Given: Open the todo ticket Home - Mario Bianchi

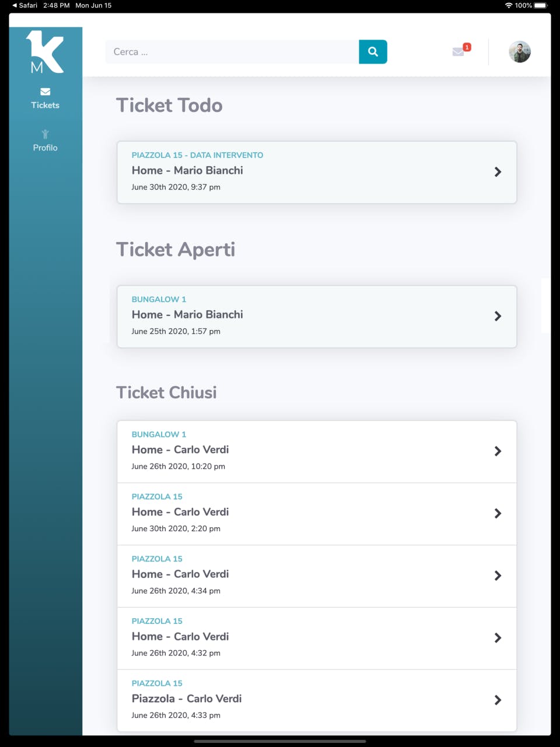Looking at the screenshot, I should click(x=187, y=171).
